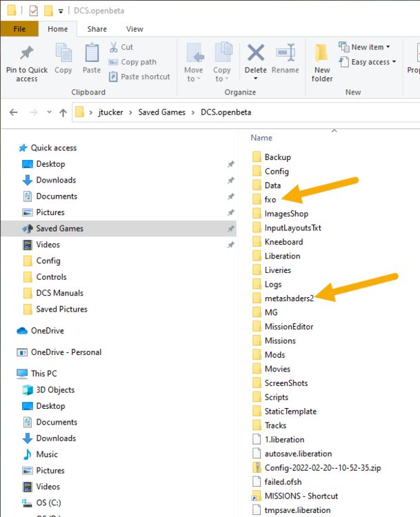Click the Properties checkmark icon in title bar

tap(33, 11)
